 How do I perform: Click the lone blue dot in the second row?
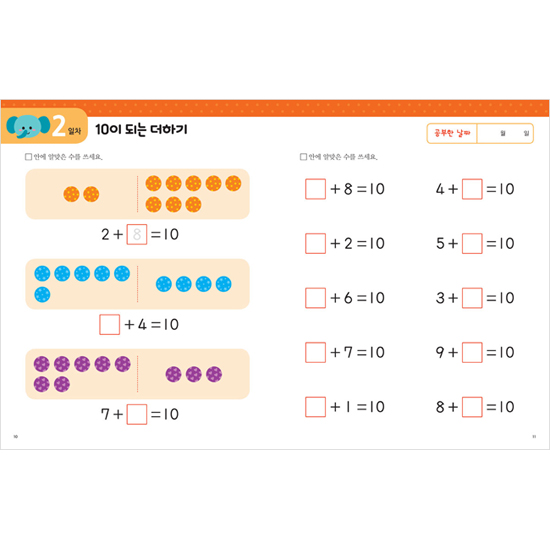[x=42, y=294]
